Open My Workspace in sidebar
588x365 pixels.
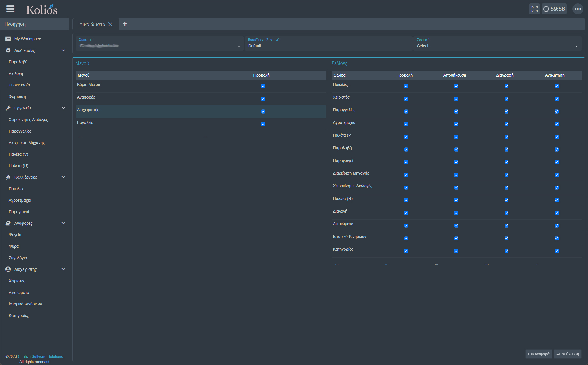tap(28, 39)
